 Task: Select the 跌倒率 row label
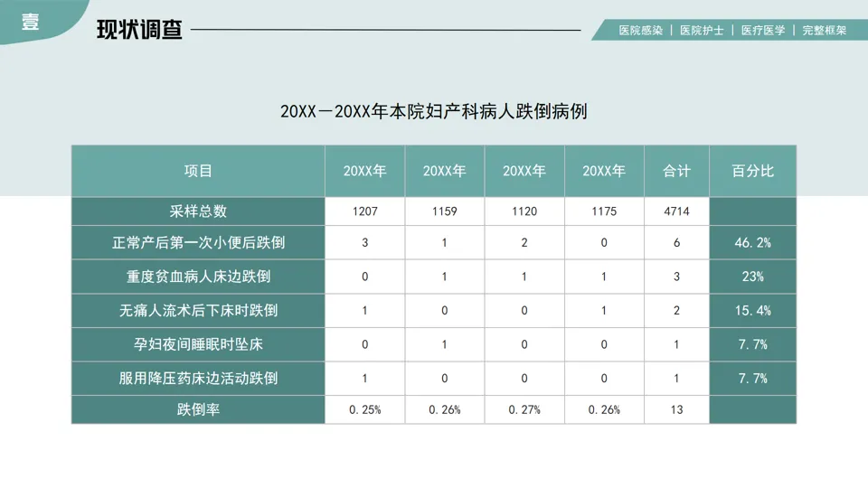pos(198,409)
